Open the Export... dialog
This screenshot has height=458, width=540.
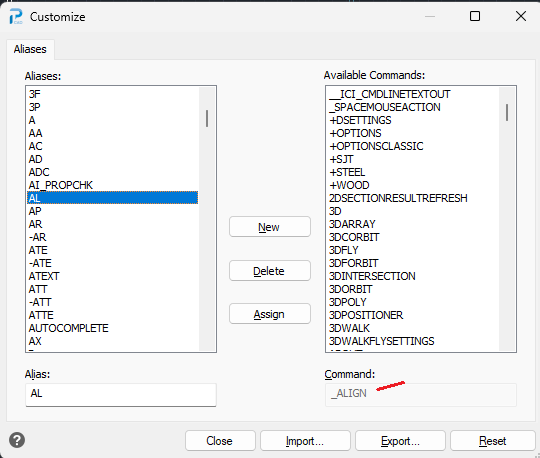pyautogui.click(x=400, y=440)
